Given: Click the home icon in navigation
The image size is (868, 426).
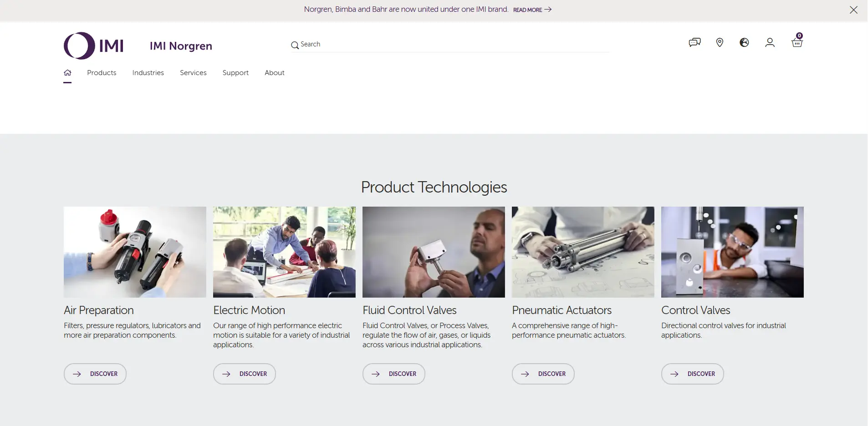Looking at the screenshot, I should (67, 73).
